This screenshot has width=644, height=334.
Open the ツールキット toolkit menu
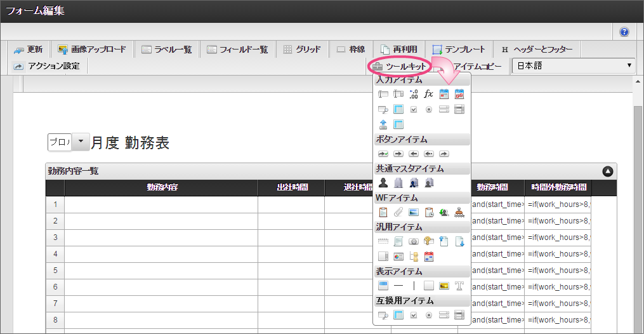(399, 66)
